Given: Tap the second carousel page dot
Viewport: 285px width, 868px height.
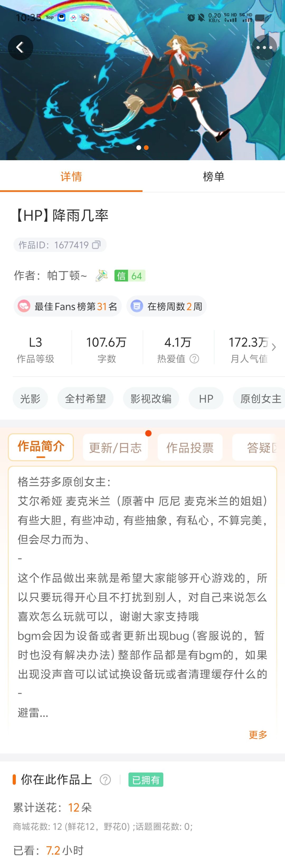Looking at the screenshot, I should click(146, 148).
